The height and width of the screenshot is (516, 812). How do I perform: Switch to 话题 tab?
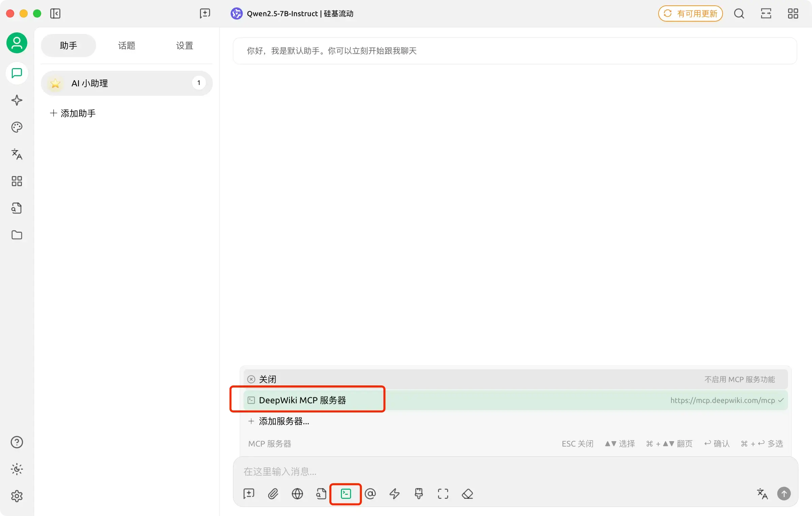(x=126, y=46)
